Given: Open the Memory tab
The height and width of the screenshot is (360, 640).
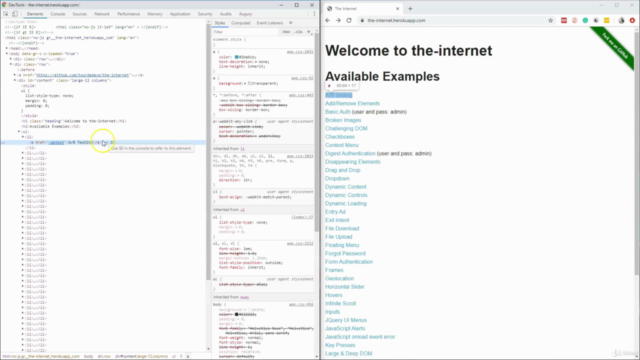Looking at the screenshot, I should 155,14.
